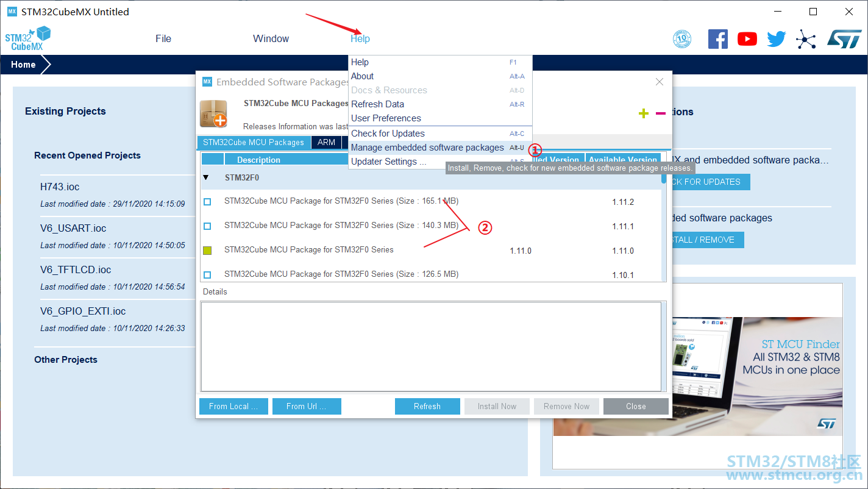Sort by the Description column header
This screenshot has height=489, width=868.
point(258,160)
